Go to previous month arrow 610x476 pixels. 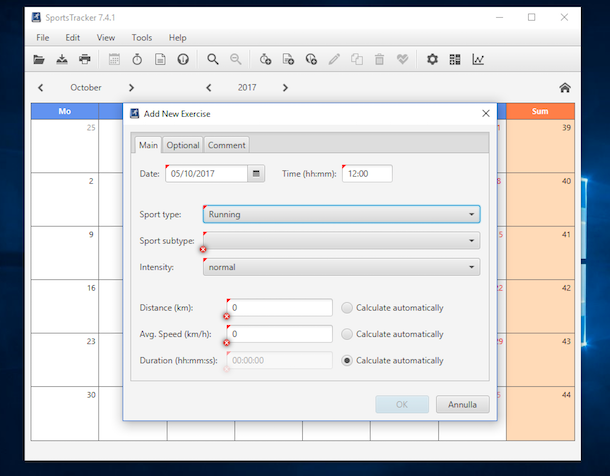click(x=40, y=88)
